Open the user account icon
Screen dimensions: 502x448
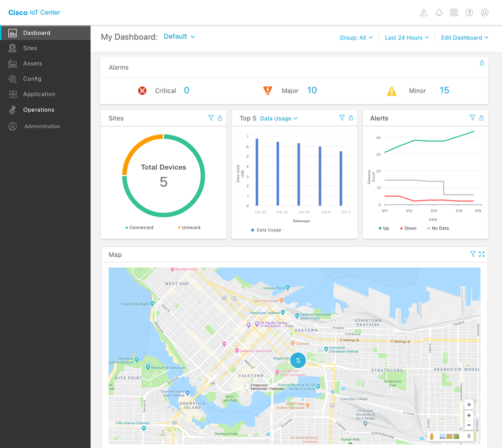(484, 12)
